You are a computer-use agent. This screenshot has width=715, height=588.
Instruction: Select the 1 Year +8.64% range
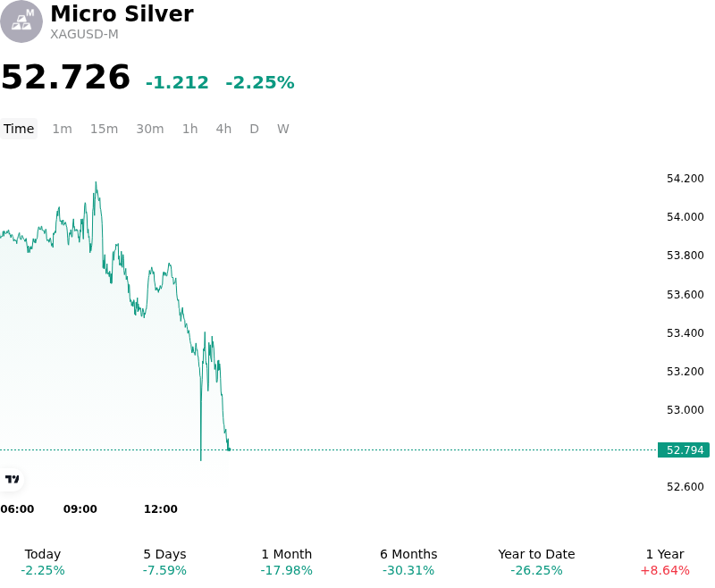pos(665,562)
